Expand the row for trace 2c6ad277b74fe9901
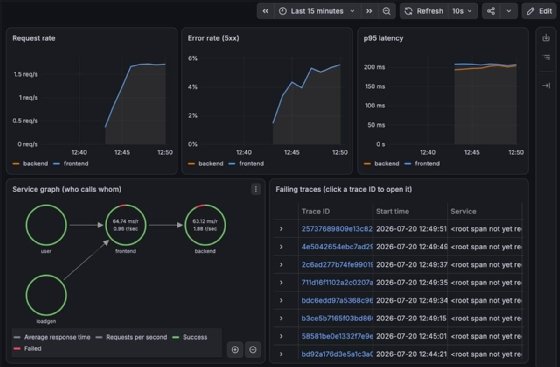 (281, 265)
